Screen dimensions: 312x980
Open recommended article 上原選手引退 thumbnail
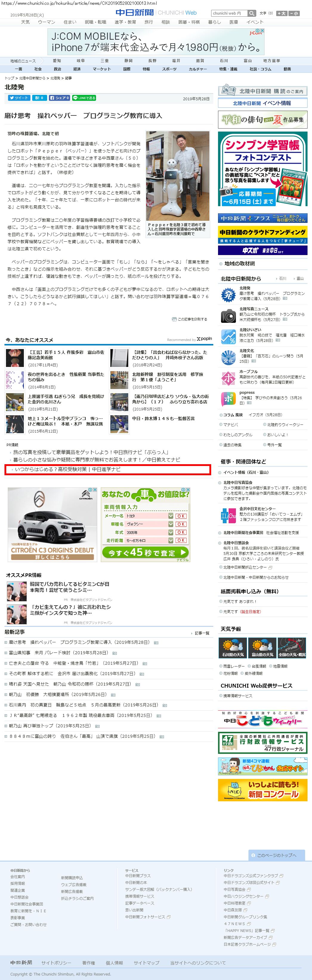(x=15, y=402)
